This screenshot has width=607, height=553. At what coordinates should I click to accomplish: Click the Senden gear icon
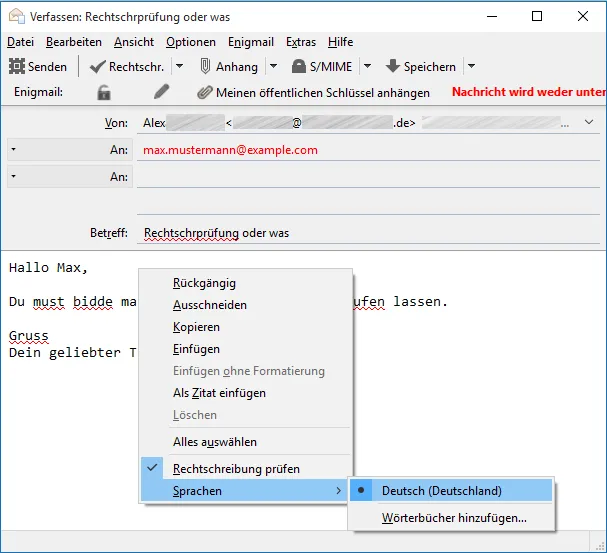(x=17, y=66)
